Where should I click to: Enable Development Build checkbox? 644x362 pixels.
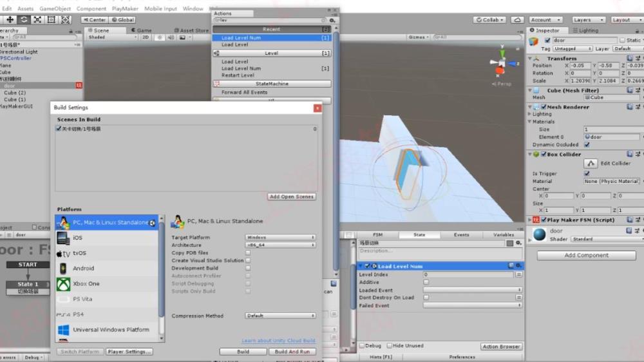click(x=248, y=268)
